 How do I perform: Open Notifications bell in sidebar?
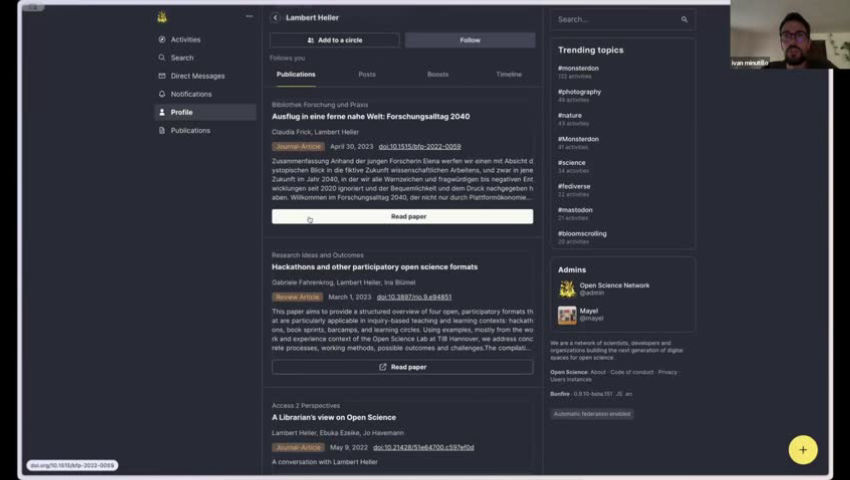[162, 94]
